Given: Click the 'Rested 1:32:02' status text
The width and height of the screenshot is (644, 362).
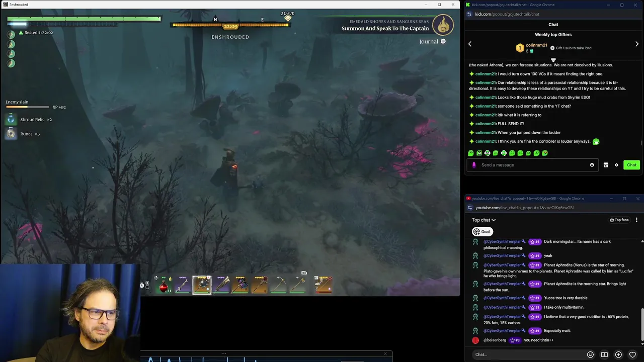Looking at the screenshot, I should [x=39, y=33].
